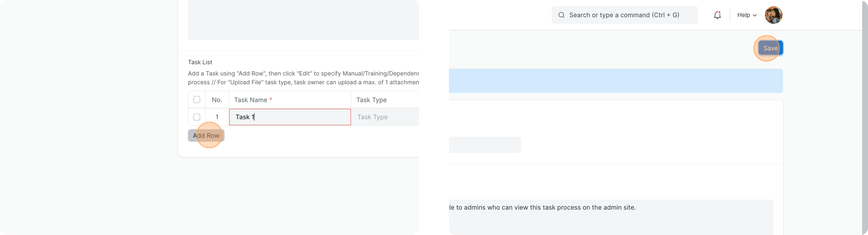Screen dimensions: 868x235
Task: Open the user avatar menu
Action: (x=773, y=15)
